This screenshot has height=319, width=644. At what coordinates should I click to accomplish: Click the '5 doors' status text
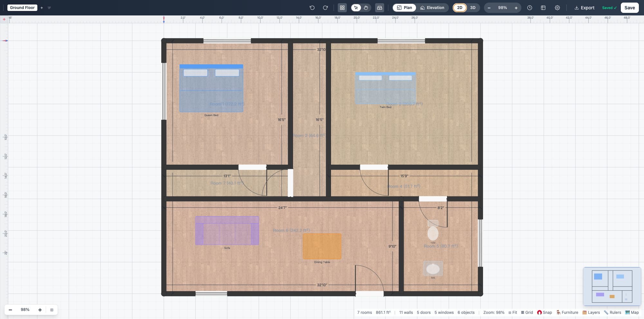point(424,313)
